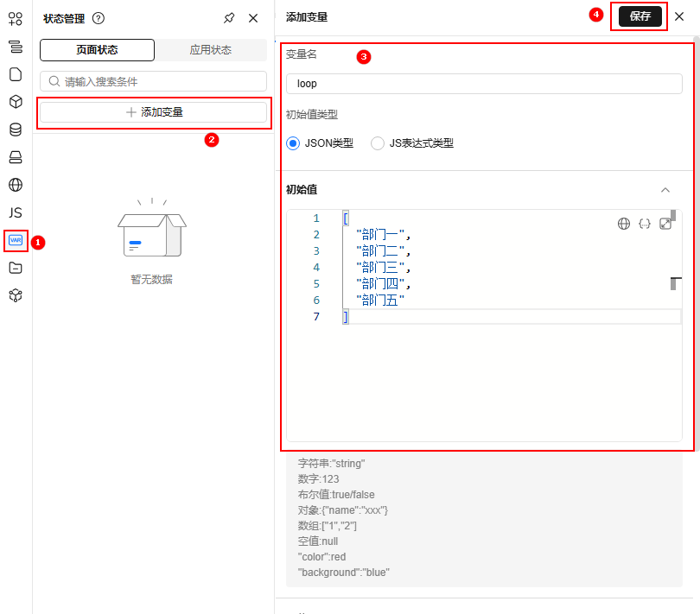The height and width of the screenshot is (614, 700).
Task: Click the 变量名 input containing loop
Action: [484, 84]
